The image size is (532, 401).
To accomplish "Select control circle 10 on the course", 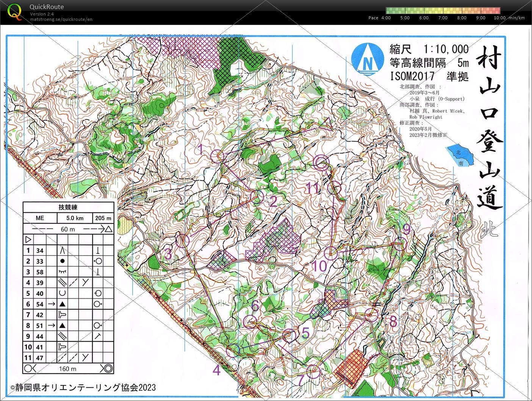I will coord(332,253).
